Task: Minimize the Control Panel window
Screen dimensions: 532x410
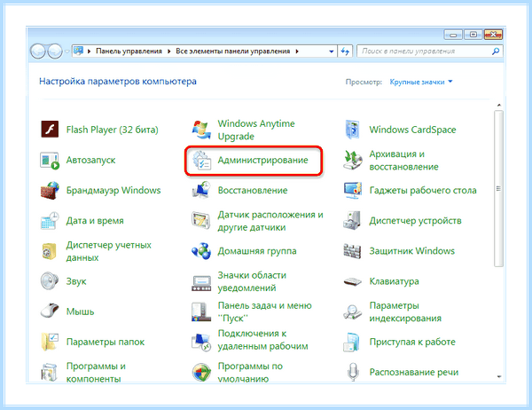Action: [x=453, y=35]
